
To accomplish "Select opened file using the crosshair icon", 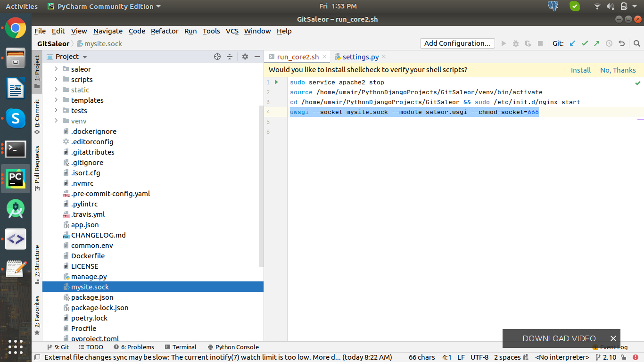I will (x=217, y=56).
